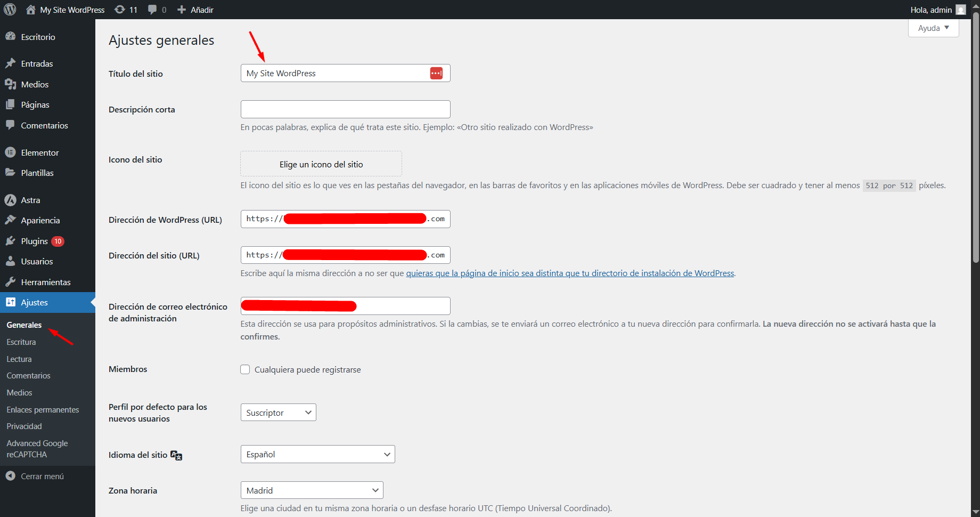Open the Suscriptor default role dropdown
The width and height of the screenshot is (980, 517).
pos(279,413)
